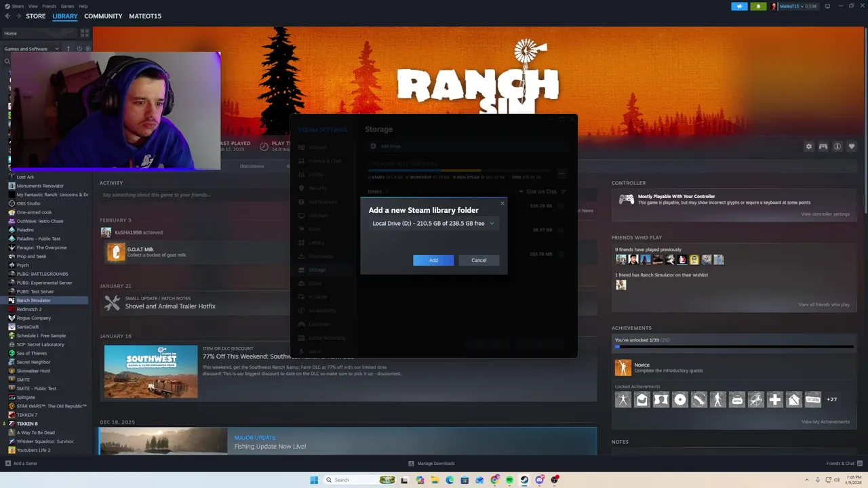This screenshot has height=488, width=868.
Task: Open the green notifications bell
Action: [x=758, y=6]
